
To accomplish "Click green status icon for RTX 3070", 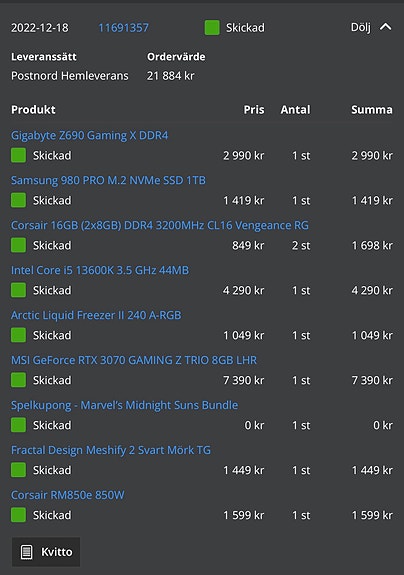I will (18, 380).
